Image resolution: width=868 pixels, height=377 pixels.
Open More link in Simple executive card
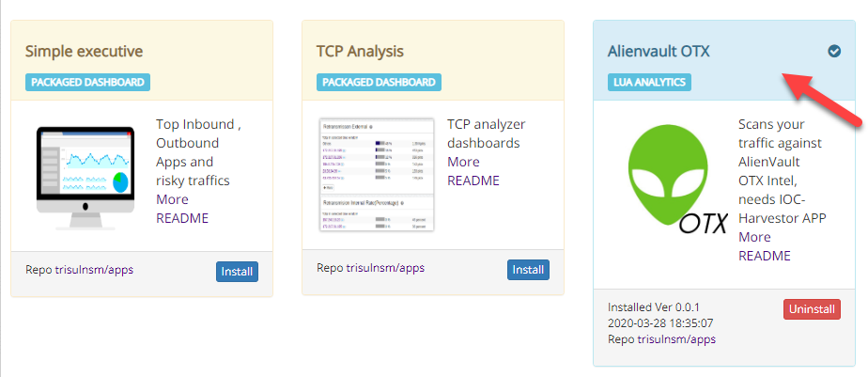(172, 199)
